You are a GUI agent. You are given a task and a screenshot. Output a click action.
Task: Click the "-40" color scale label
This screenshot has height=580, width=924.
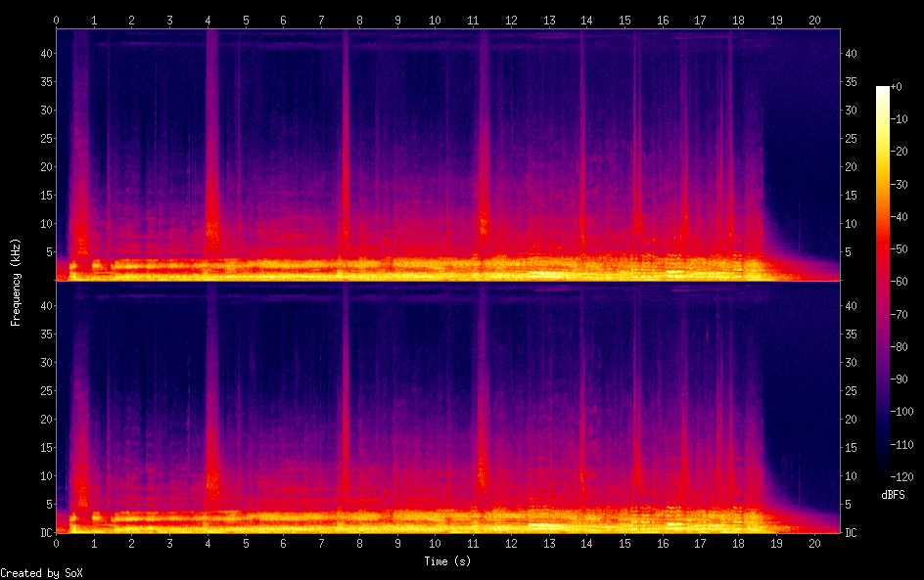899,217
